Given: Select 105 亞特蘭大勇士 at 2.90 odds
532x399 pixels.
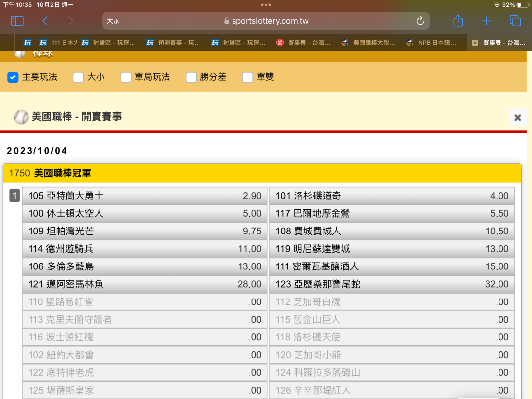Looking at the screenshot, I should [145, 196].
